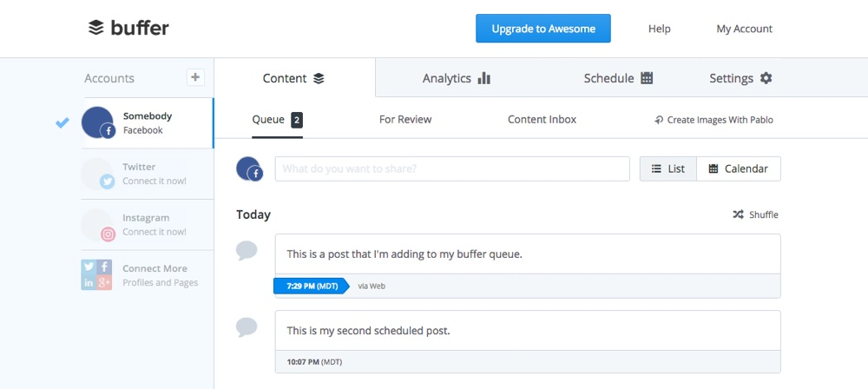Shuffle the queued posts

coord(756,214)
